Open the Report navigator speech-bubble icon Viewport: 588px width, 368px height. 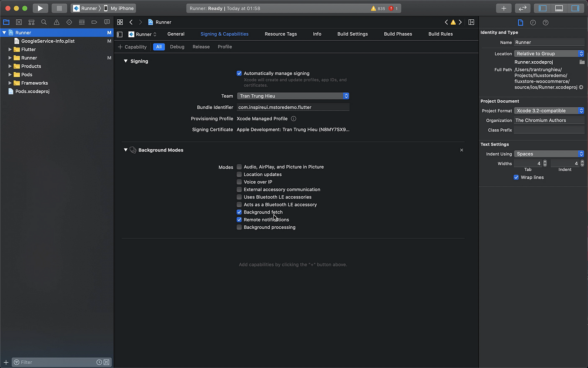107,22
